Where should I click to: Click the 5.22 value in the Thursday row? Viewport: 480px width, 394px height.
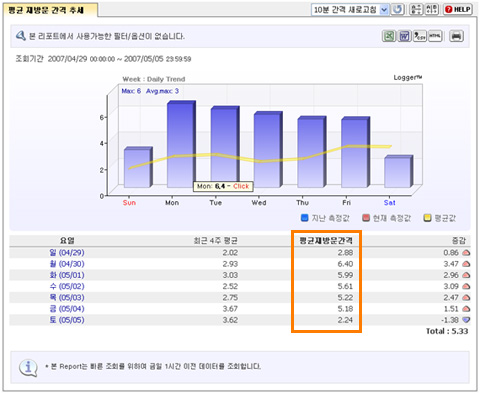pyautogui.click(x=345, y=298)
